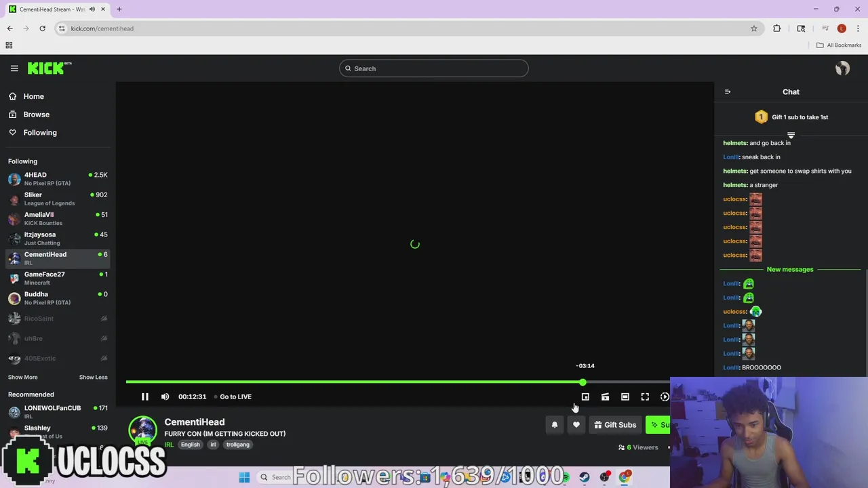Click the trollgang tag

tap(238, 445)
